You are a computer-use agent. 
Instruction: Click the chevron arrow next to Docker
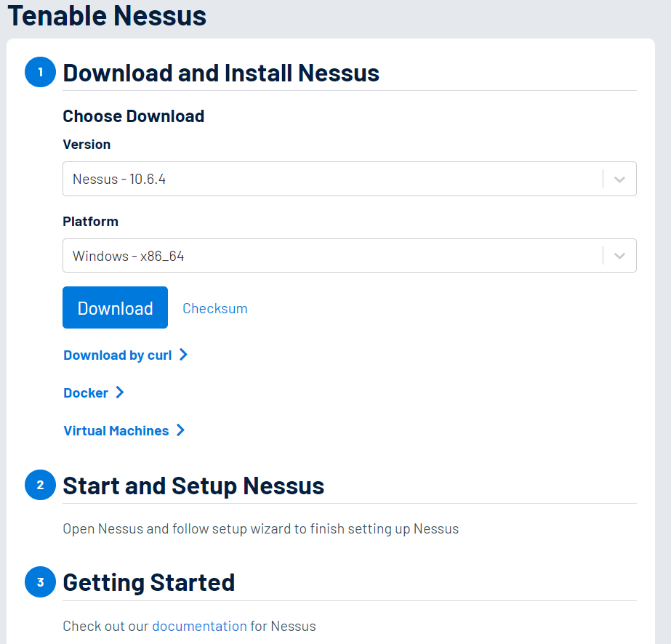coord(120,393)
